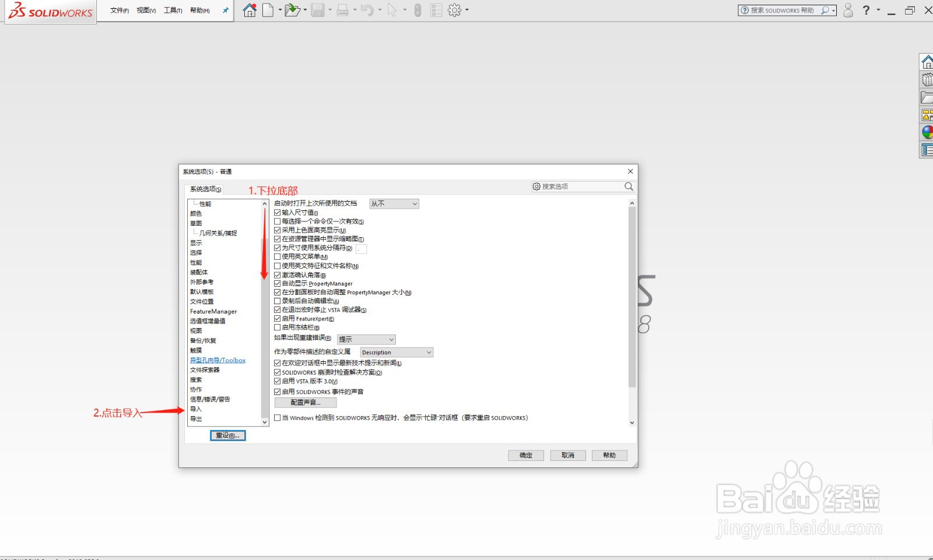The height and width of the screenshot is (560, 933).
Task: Enable 每选择一个命令仅一次有效 checkbox
Action: pos(278,221)
